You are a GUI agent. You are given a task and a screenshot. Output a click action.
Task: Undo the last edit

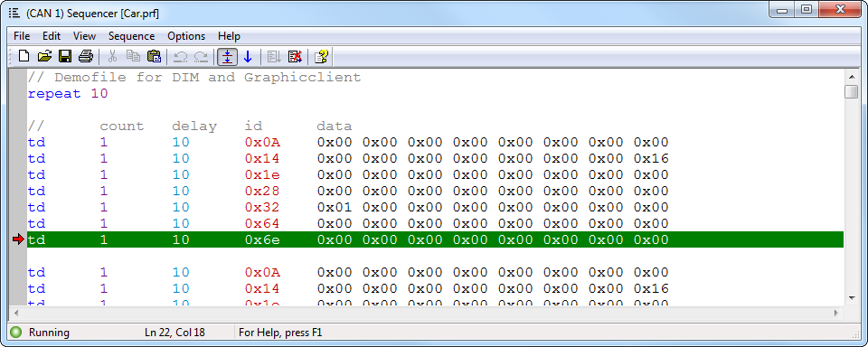(181, 56)
